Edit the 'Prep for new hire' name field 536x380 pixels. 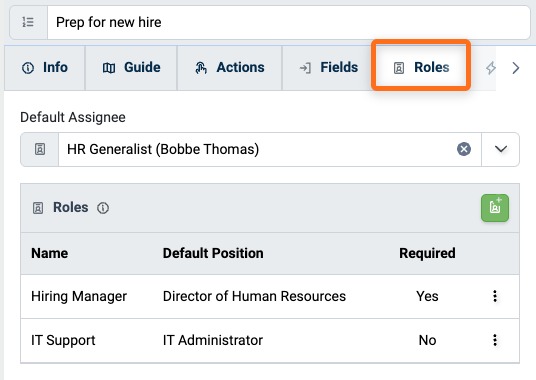click(289, 23)
